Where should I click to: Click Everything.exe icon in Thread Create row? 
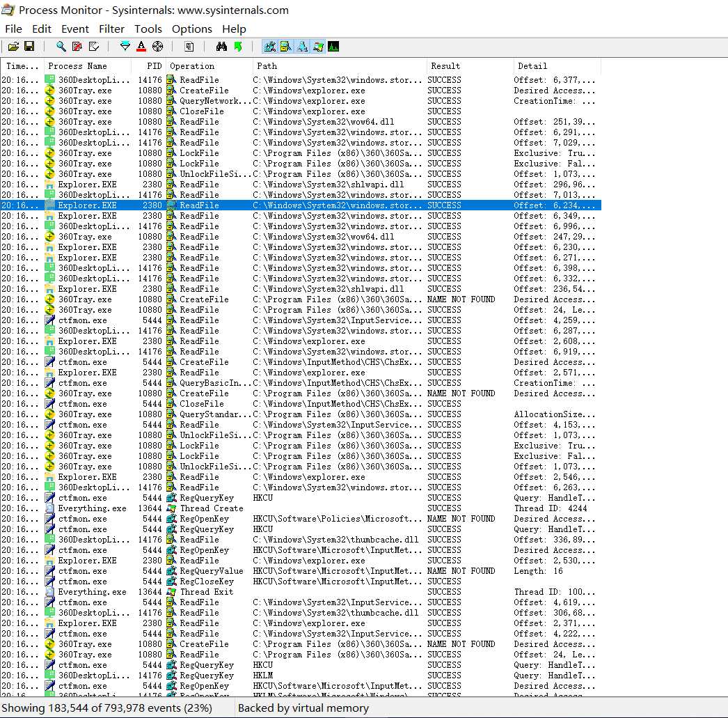click(49, 508)
